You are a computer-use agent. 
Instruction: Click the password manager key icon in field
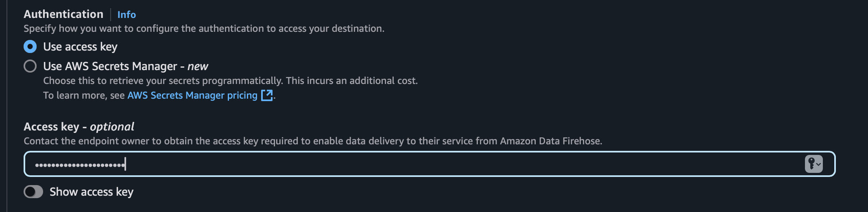(813, 164)
